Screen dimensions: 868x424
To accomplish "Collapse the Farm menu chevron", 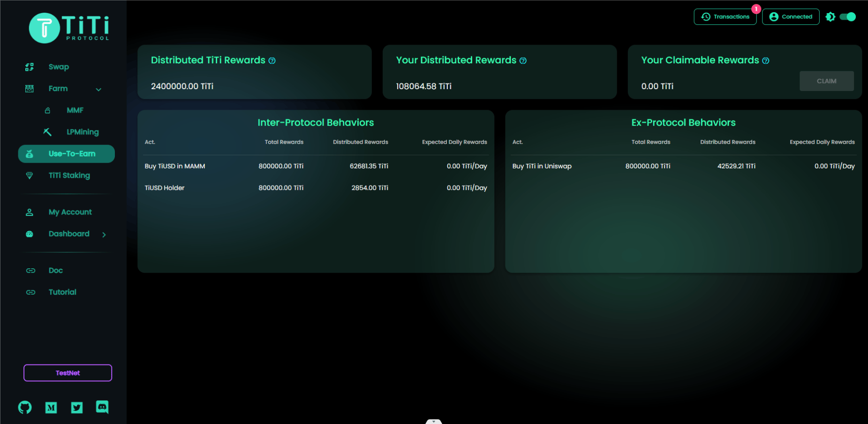I will click(x=98, y=89).
